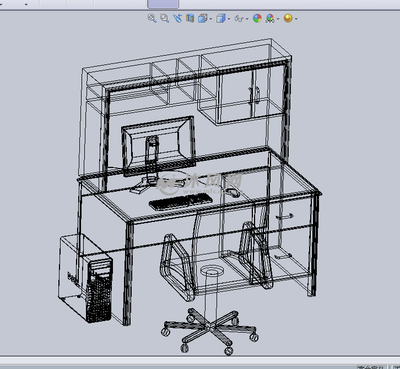
Task: Click the View Settings gold sphere icon
Action: coord(288,18)
